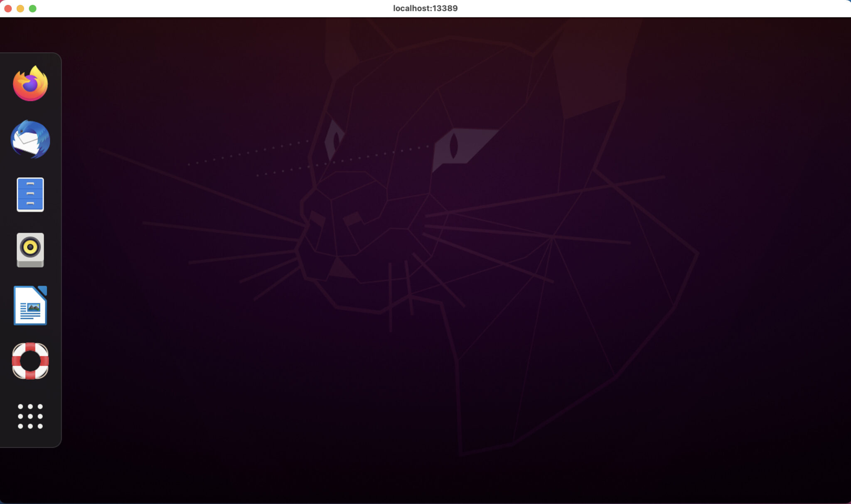Click the nine-dot app drawer grid
Image resolution: width=851 pixels, height=504 pixels.
[x=30, y=415]
